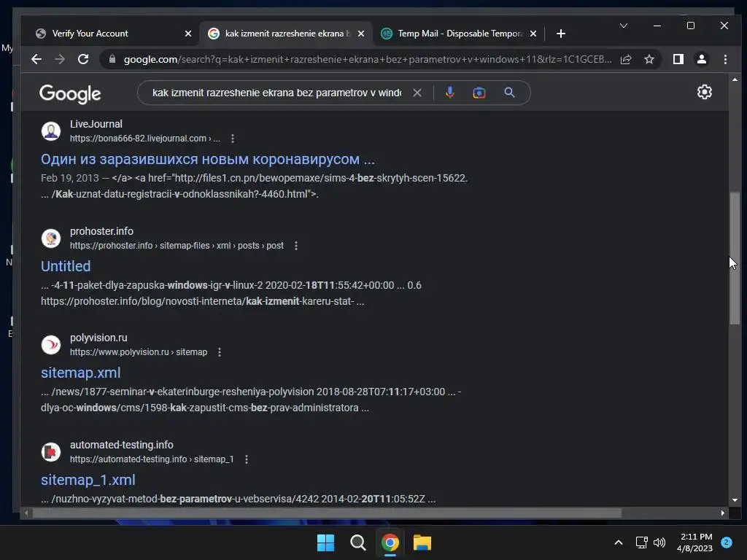Click horizontal scrollbar left arrow

pos(26,513)
